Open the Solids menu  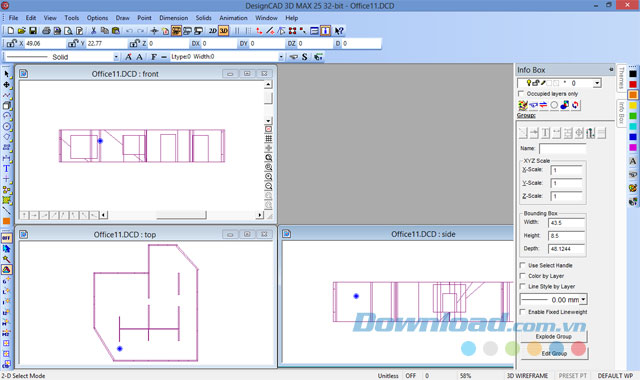[203, 18]
